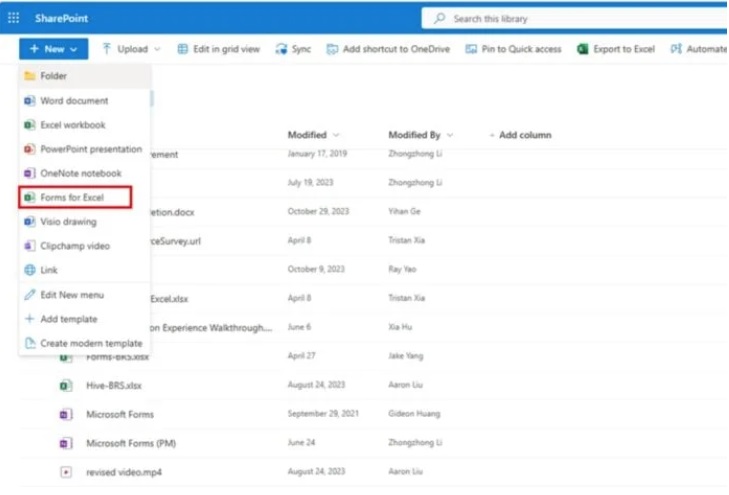This screenshot has height=495, width=729.
Task: Choose Add template option
Action: pyautogui.click(x=85, y=319)
